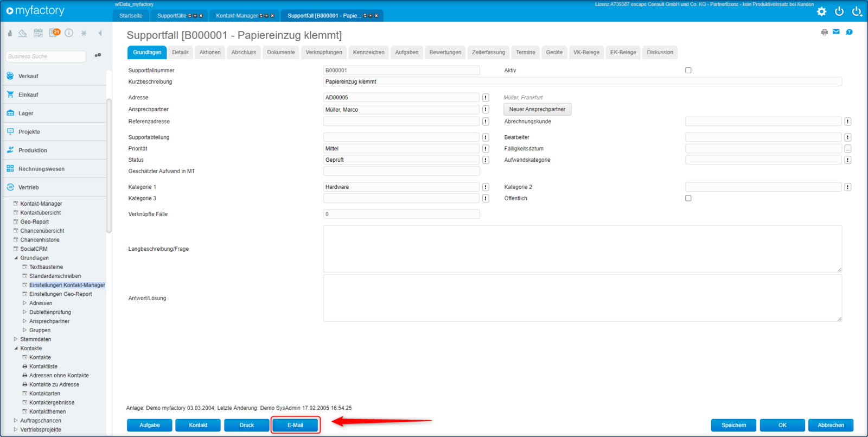The width and height of the screenshot is (868, 437).
Task: Open the calendar icon in sidebar toolbar
Action: [38, 33]
